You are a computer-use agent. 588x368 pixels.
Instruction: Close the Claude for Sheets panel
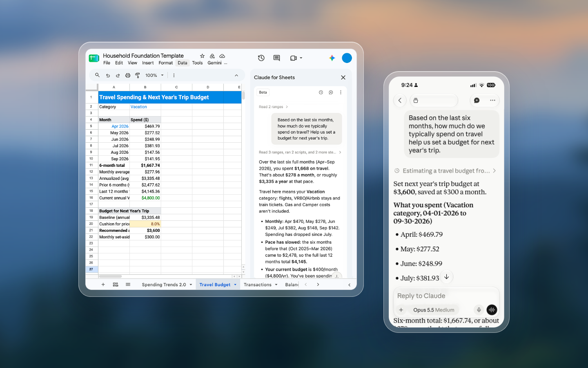pos(343,77)
